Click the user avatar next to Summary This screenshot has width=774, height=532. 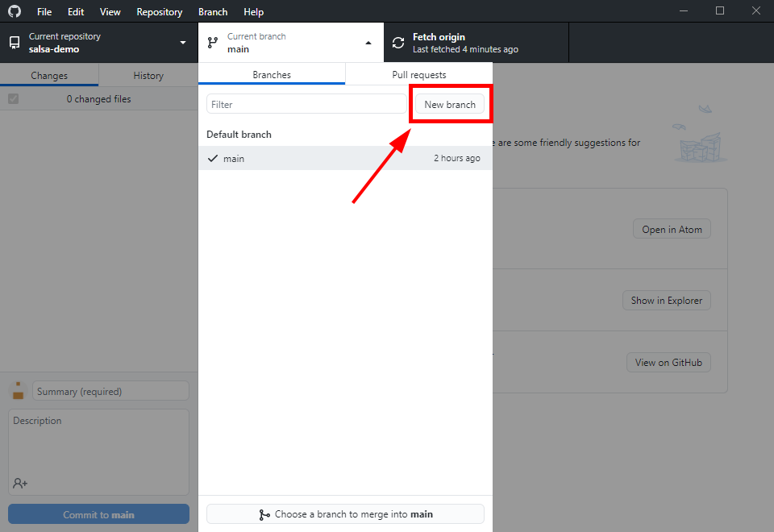coord(19,391)
